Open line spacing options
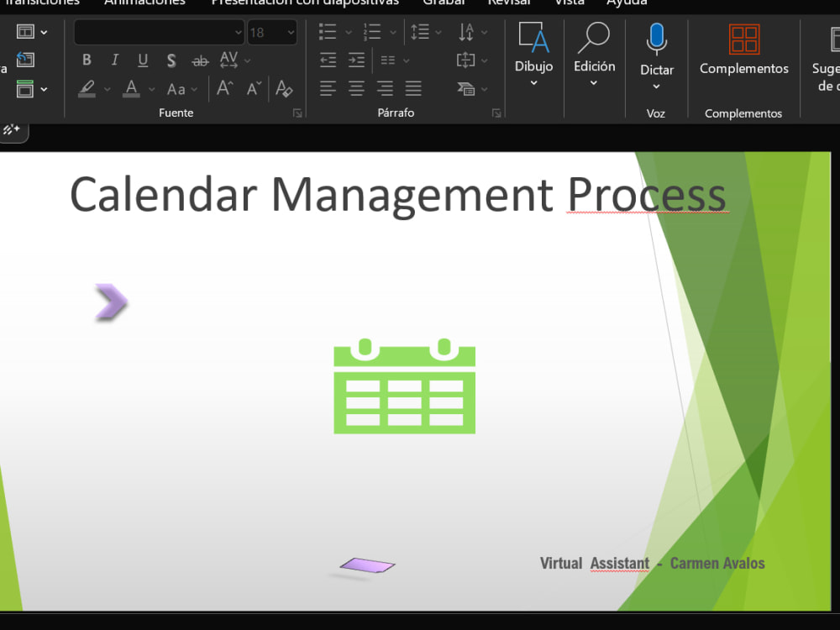840x630 pixels. point(425,32)
